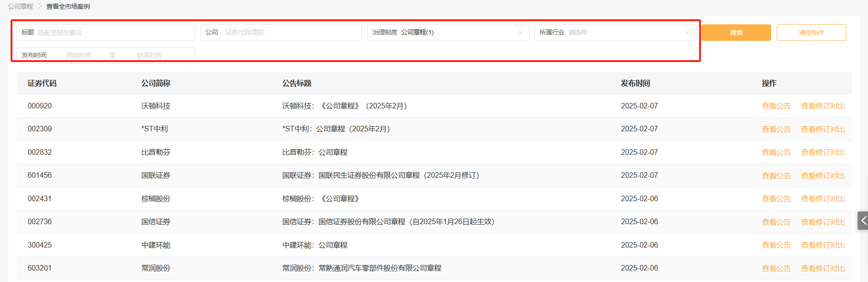Viewport: 868px width, 282px height.
Task: Click the 证券代码 column header
Action: (x=42, y=83)
